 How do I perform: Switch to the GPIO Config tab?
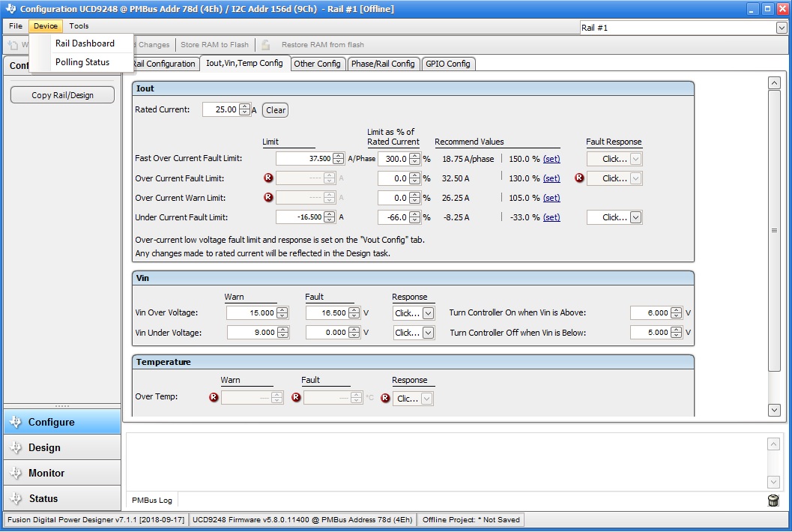tap(448, 64)
